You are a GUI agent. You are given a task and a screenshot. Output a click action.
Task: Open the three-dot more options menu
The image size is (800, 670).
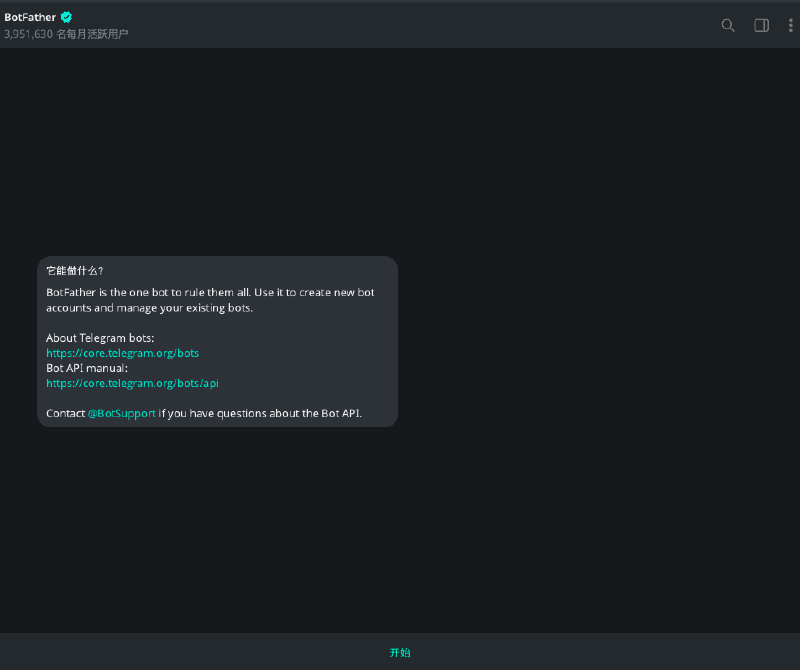790,25
